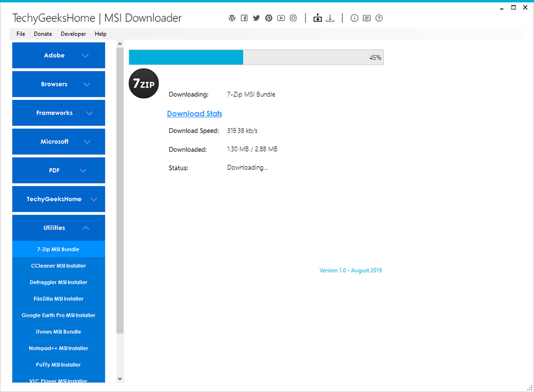
Task: Select PuTTy MSI Installer
Action: [x=59, y=365]
